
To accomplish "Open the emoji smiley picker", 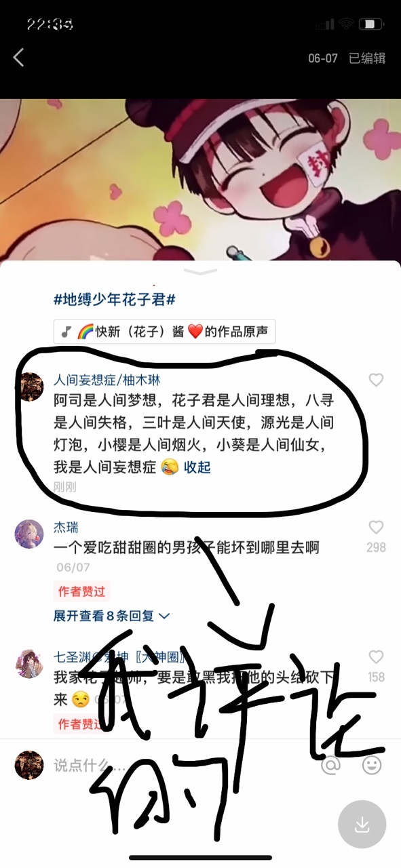I will click(371, 766).
